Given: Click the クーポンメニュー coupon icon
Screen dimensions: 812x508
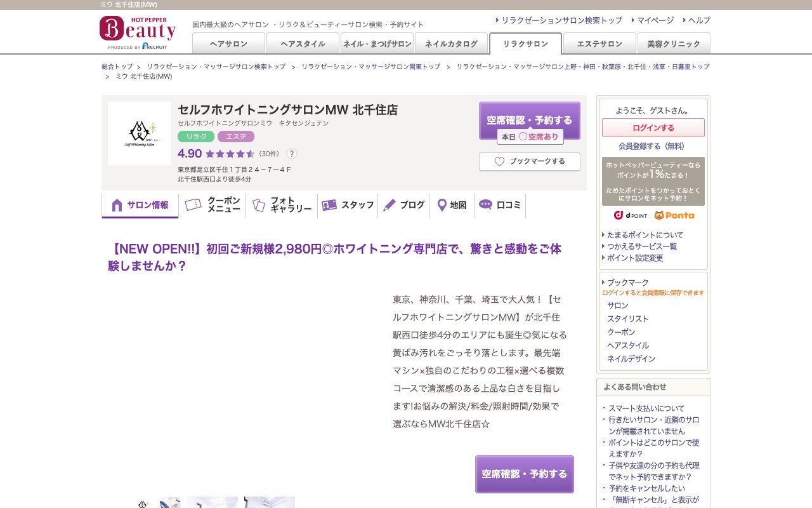Looking at the screenshot, I should 193,204.
